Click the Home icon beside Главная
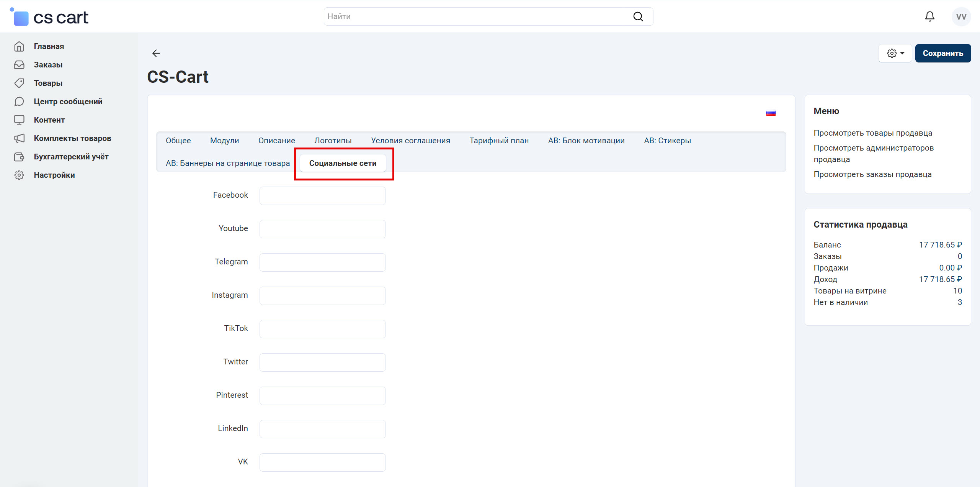This screenshot has width=980, height=487. coord(19,46)
